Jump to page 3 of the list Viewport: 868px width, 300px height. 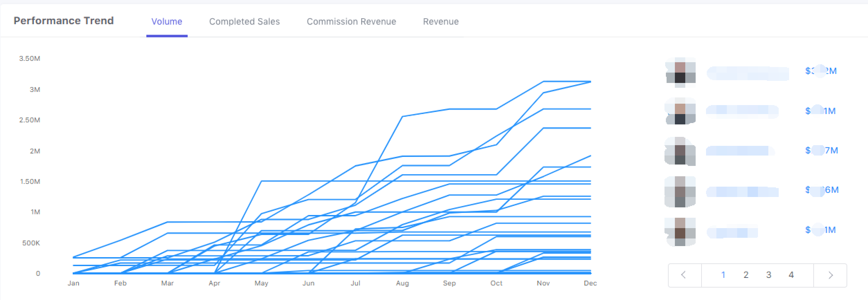point(769,275)
